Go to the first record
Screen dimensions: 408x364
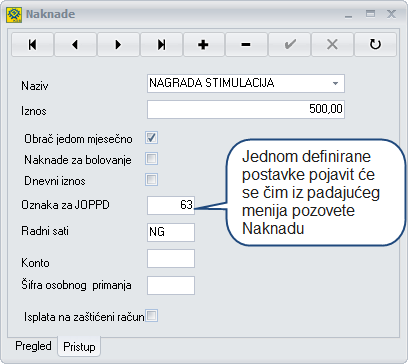coord(32,44)
